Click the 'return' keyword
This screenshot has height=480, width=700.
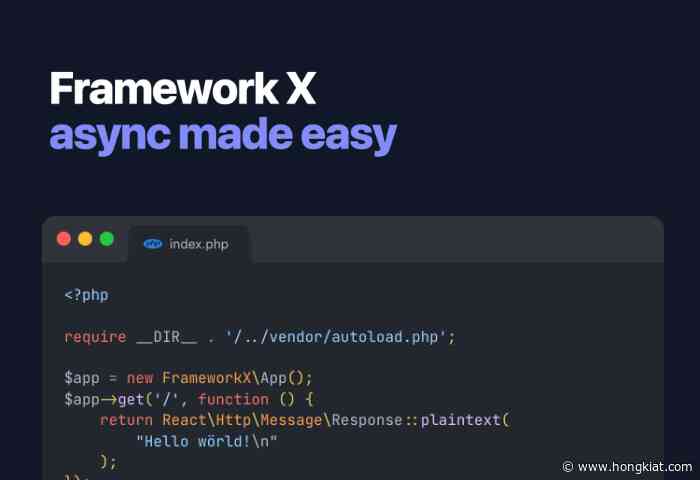click(x=126, y=420)
